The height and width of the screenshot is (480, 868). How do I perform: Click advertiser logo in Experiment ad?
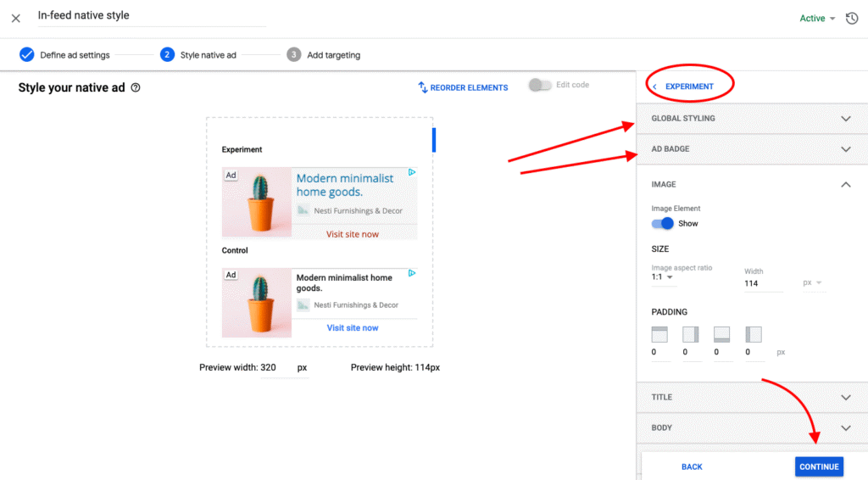click(303, 210)
